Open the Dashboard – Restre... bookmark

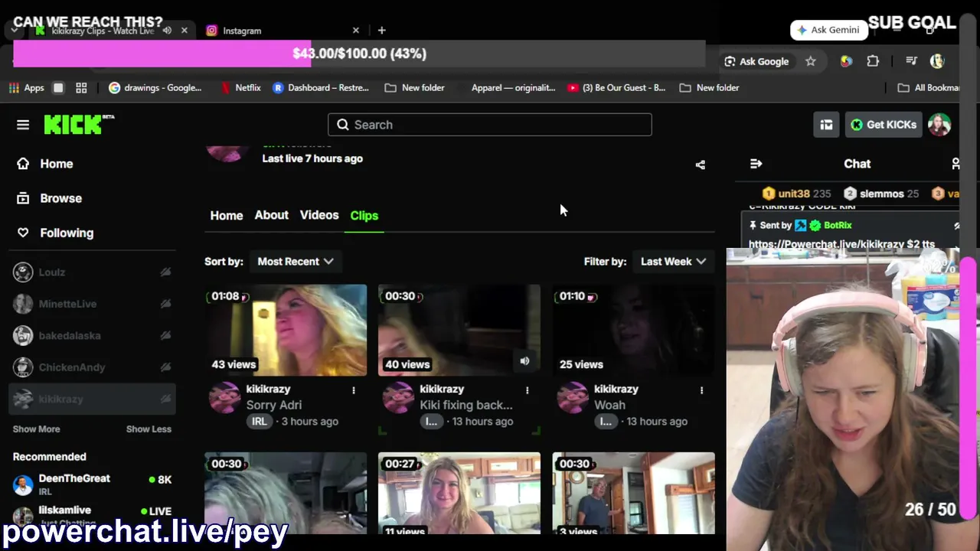pyautogui.click(x=321, y=88)
